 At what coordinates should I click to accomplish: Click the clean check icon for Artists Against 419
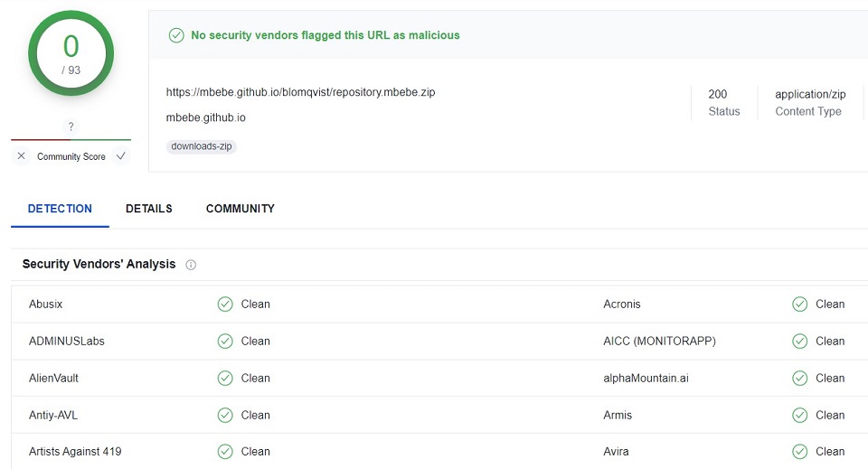(225, 452)
